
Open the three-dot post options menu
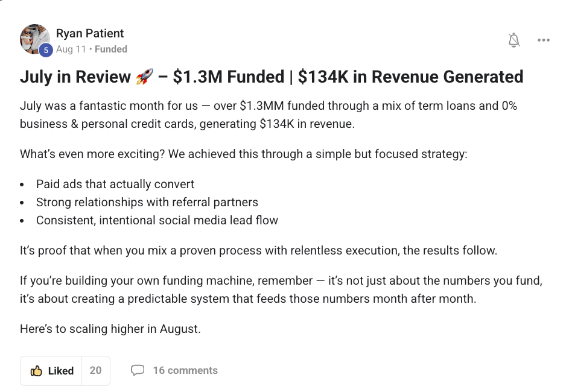pos(544,40)
